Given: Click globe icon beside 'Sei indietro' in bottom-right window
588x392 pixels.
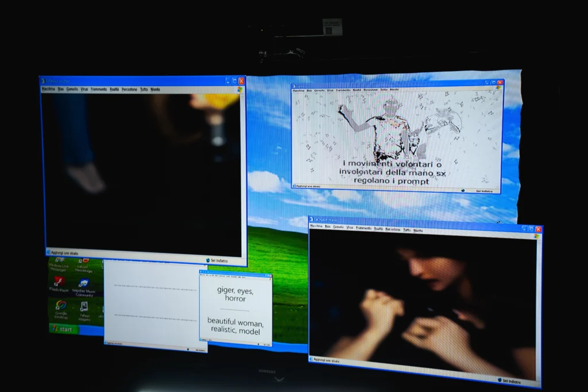Looking at the screenshot, I should coord(500,380).
